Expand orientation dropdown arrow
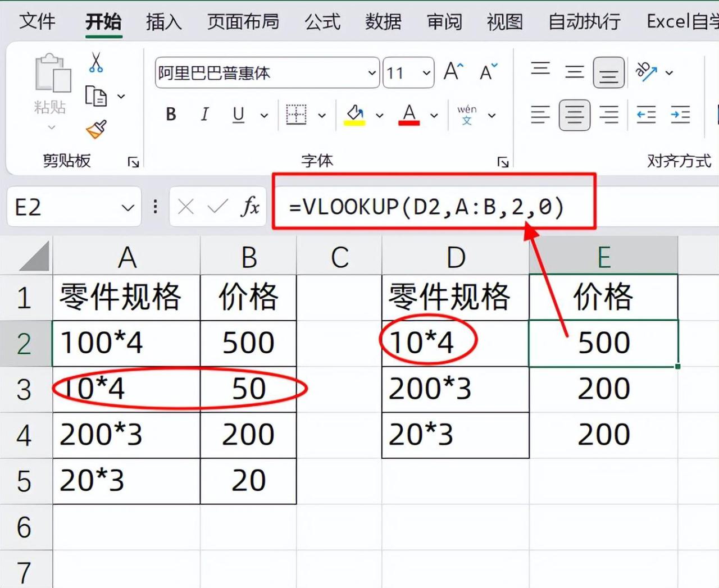This screenshot has width=719, height=588. (669, 72)
